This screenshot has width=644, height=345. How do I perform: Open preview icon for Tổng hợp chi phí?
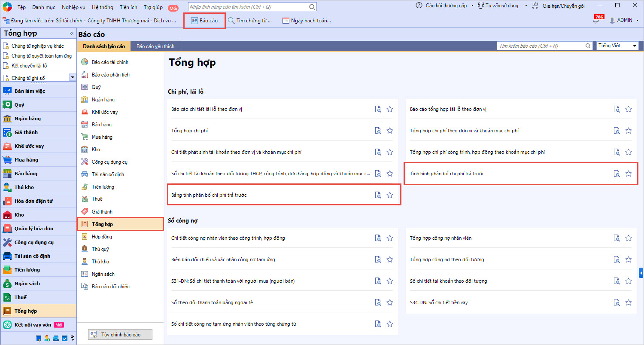378,131
